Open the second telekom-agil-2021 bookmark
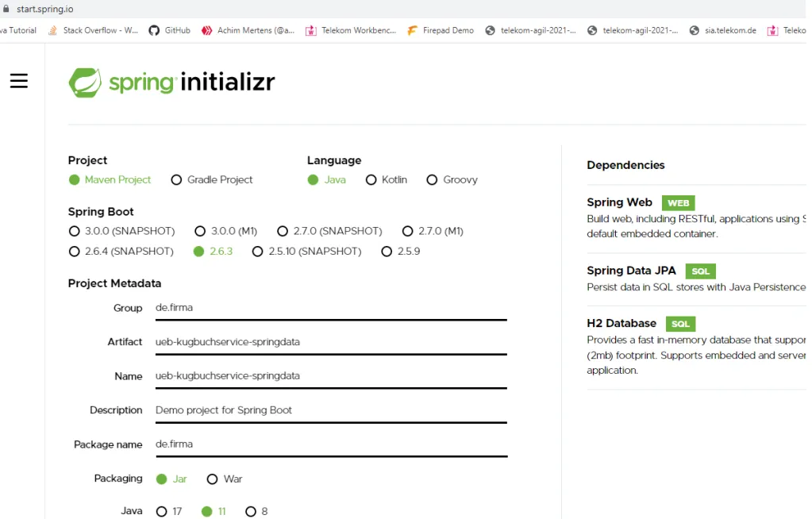Screen dimensions: 812x519 [633, 31]
